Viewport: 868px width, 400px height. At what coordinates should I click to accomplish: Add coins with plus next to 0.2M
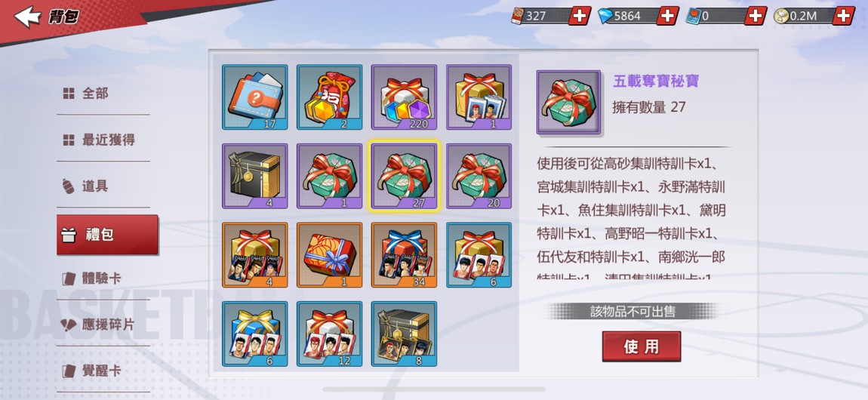click(844, 16)
